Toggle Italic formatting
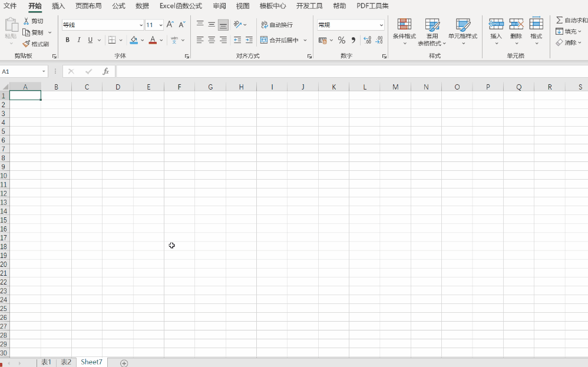 coord(79,39)
